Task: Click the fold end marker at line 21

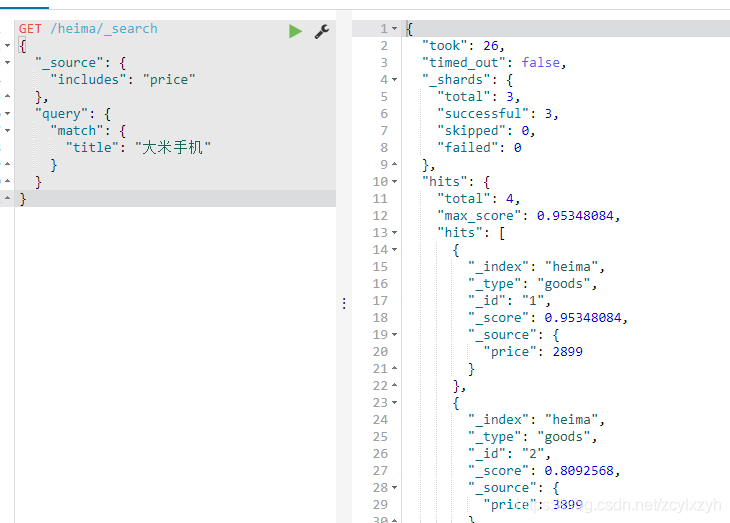Action: (x=395, y=368)
